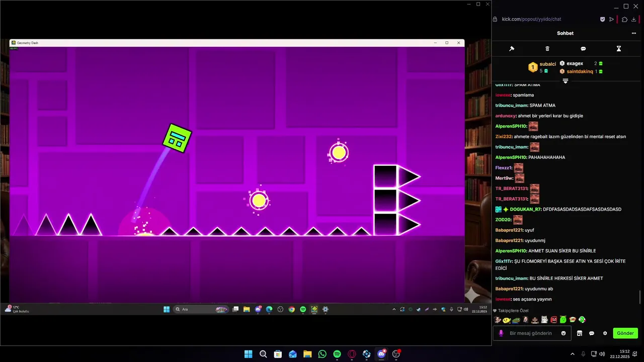Open OBS Studio from main Windows taskbar
Image resolution: width=644 pixels, height=362 pixels.
point(396,354)
